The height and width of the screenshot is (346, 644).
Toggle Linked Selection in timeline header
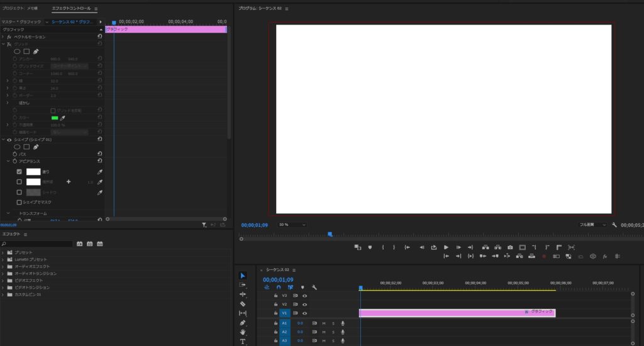click(x=291, y=287)
